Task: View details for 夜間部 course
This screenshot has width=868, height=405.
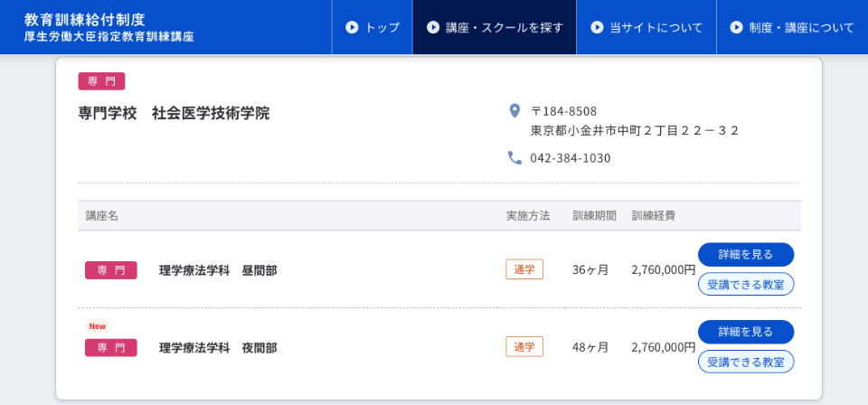Action: click(x=746, y=332)
